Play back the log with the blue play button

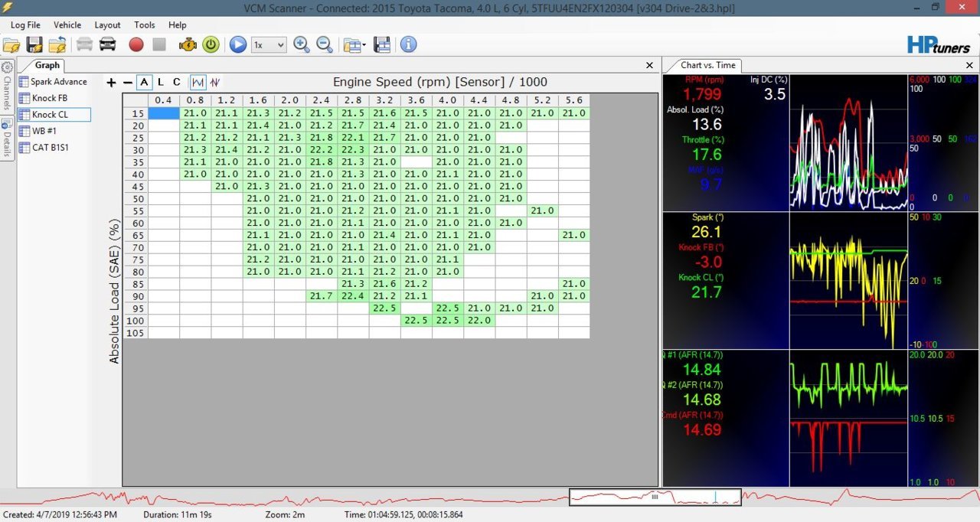point(238,44)
